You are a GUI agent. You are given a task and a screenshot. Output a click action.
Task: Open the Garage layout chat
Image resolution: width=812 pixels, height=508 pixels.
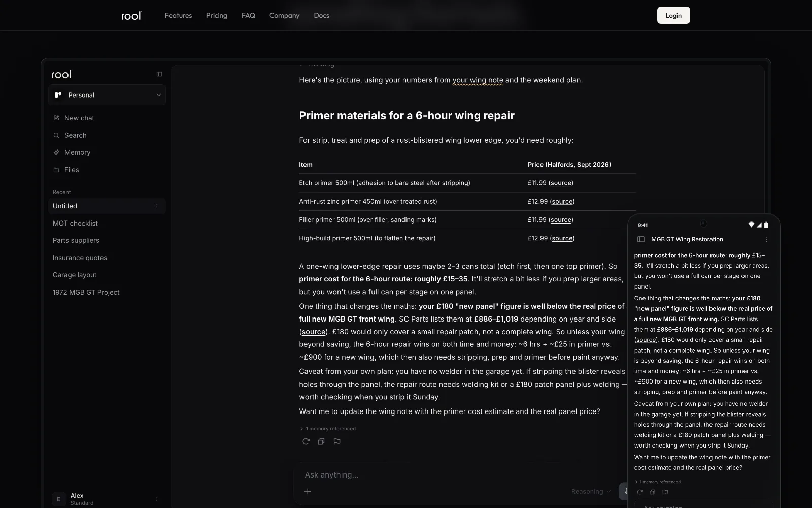pyautogui.click(x=107, y=275)
